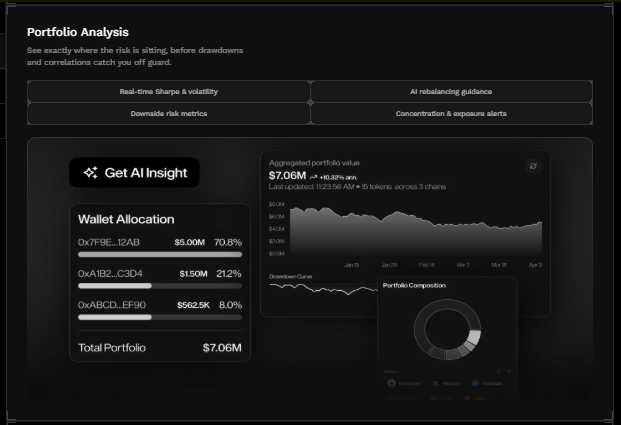Select the Ethereum token chip icon

point(391,383)
